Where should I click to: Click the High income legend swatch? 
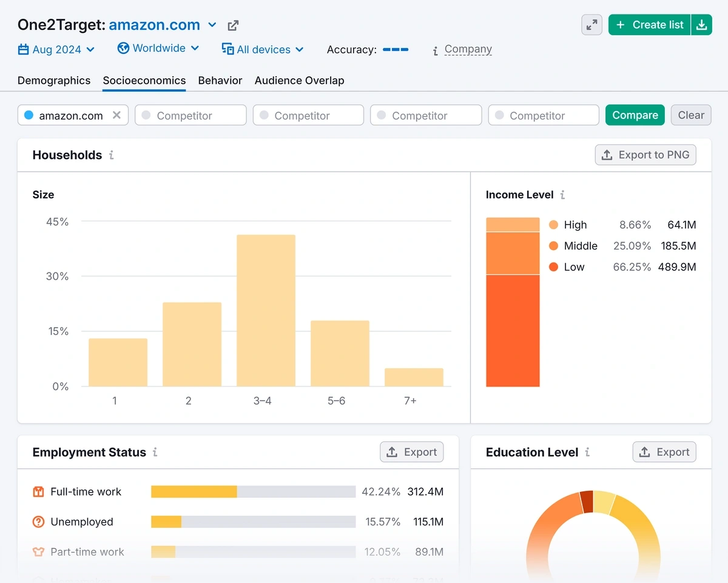(553, 225)
